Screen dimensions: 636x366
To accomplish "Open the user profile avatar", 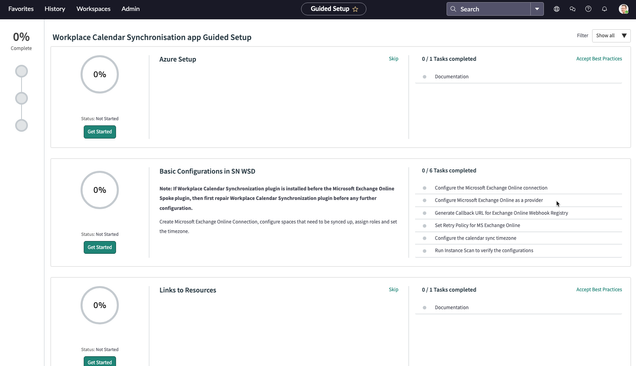I will pos(623,9).
